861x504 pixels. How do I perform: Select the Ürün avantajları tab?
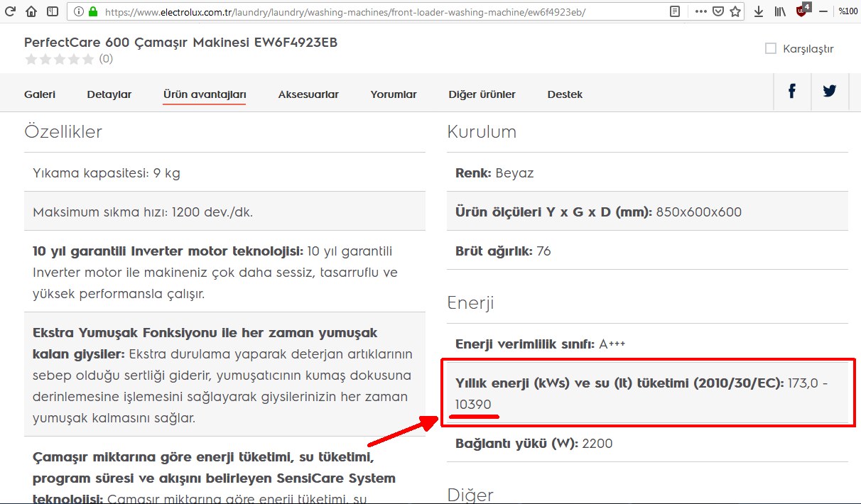[x=205, y=94]
